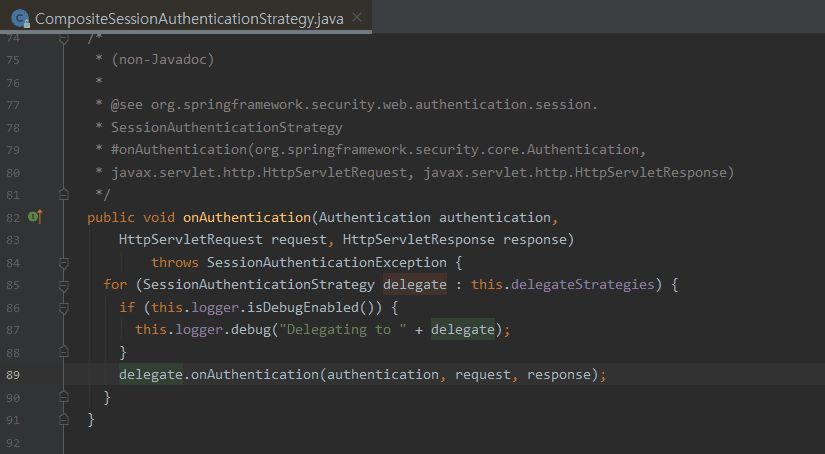825x454 pixels.
Task: Fold the method body at line 84
Action: tap(65, 263)
